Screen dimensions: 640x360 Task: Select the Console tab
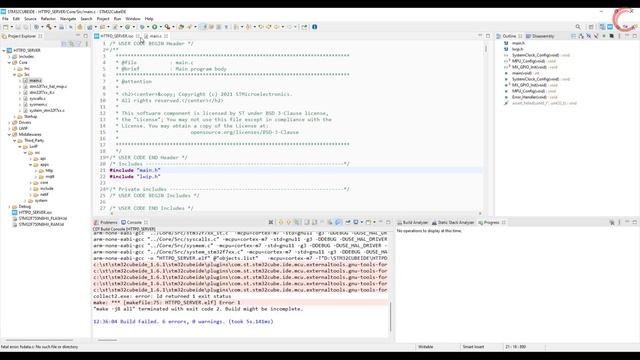coord(134,222)
